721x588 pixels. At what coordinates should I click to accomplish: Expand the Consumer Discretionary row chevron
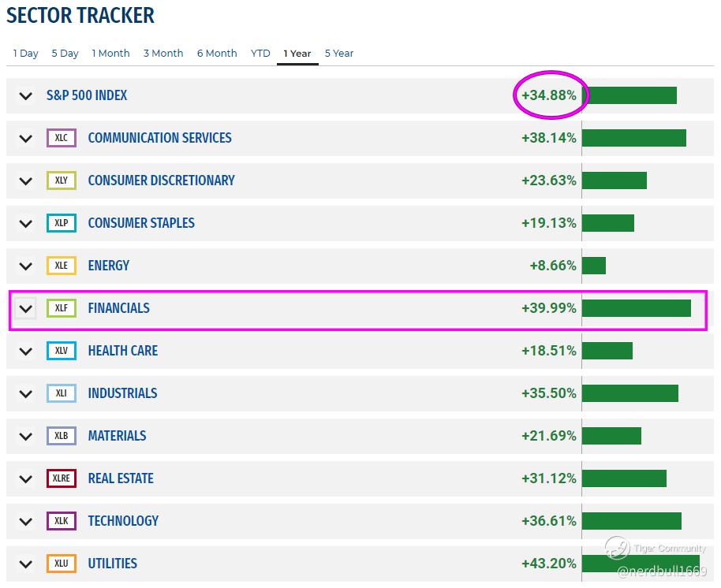coord(26,181)
